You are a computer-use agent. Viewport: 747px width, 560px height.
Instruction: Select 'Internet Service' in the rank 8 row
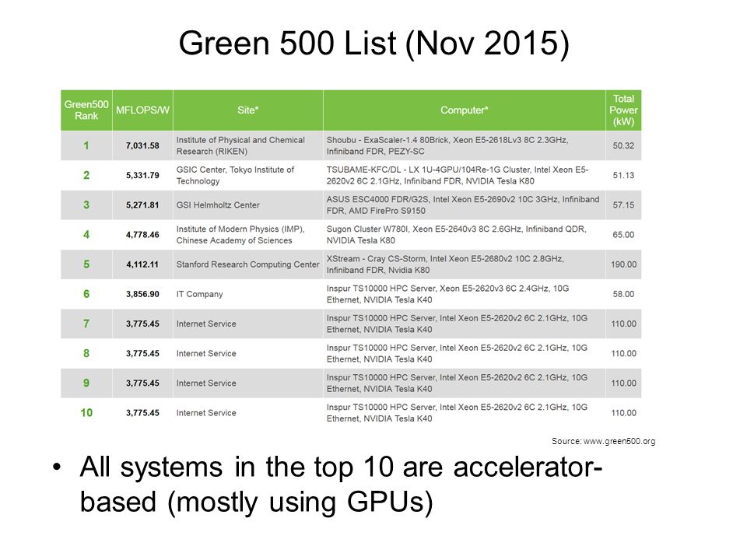tap(205, 353)
